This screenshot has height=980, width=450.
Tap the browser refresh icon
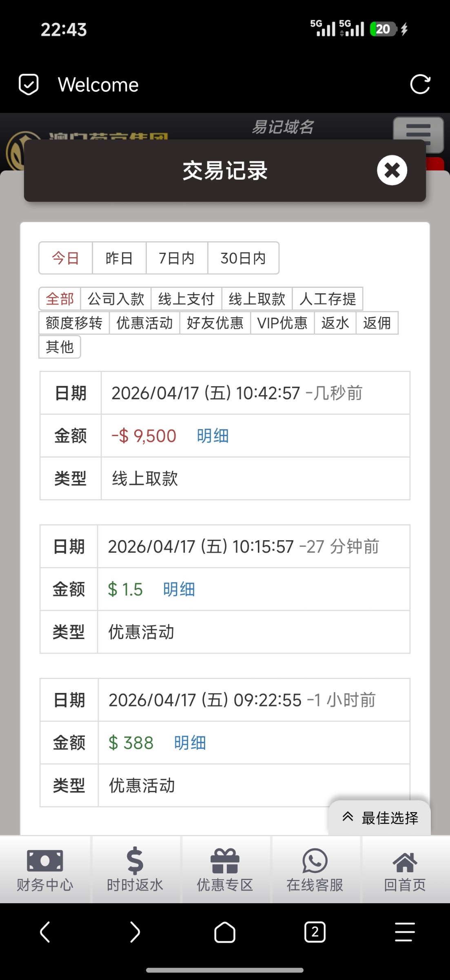(420, 85)
